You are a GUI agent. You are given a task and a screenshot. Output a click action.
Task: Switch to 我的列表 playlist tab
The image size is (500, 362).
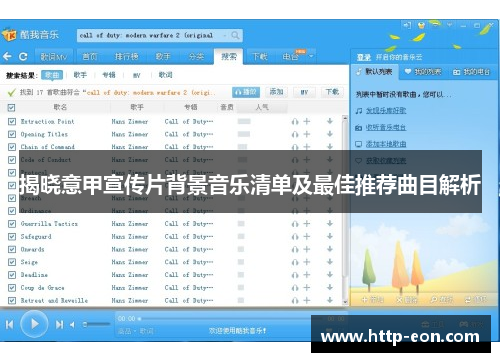tap(423, 72)
